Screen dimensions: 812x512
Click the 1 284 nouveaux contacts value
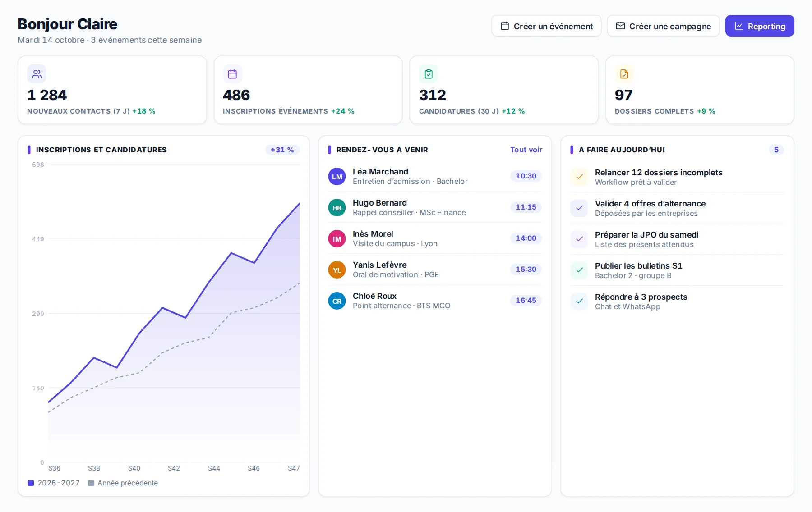(x=47, y=95)
